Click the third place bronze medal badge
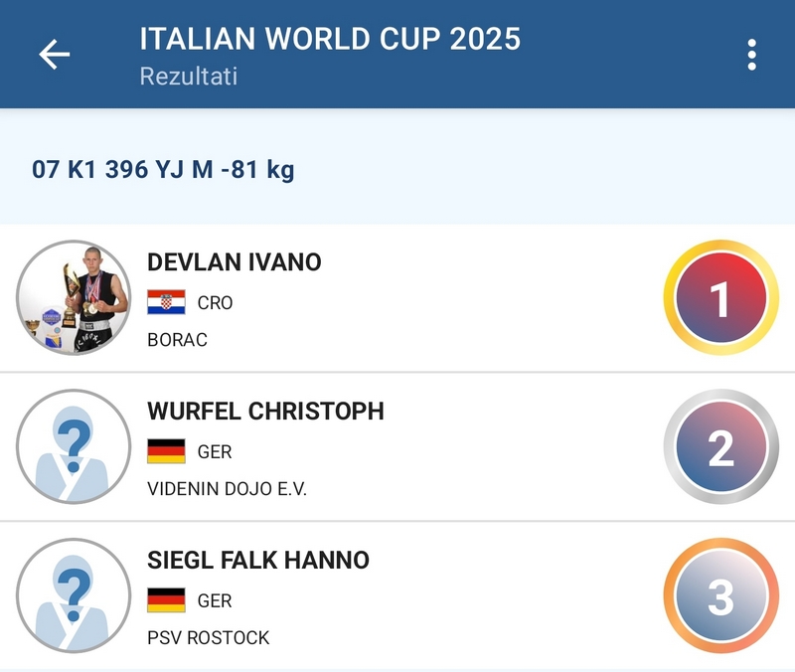Viewport: 795px width, 672px height. (720, 596)
